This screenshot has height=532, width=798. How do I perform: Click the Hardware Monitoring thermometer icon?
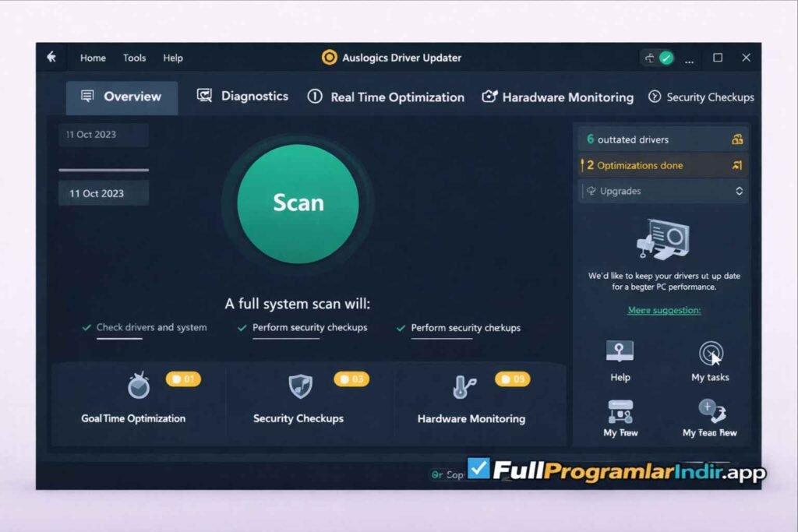click(x=464, y=386)
